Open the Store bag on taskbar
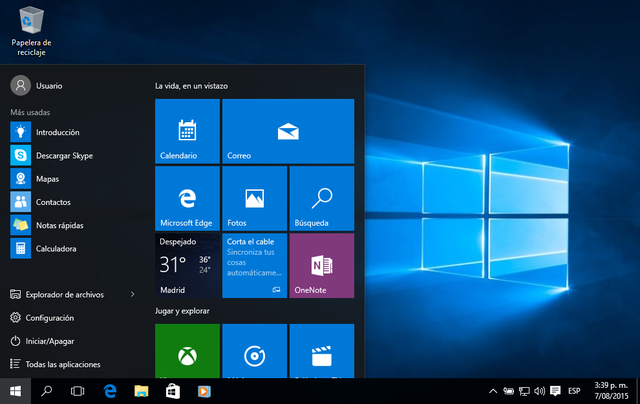 173,391
